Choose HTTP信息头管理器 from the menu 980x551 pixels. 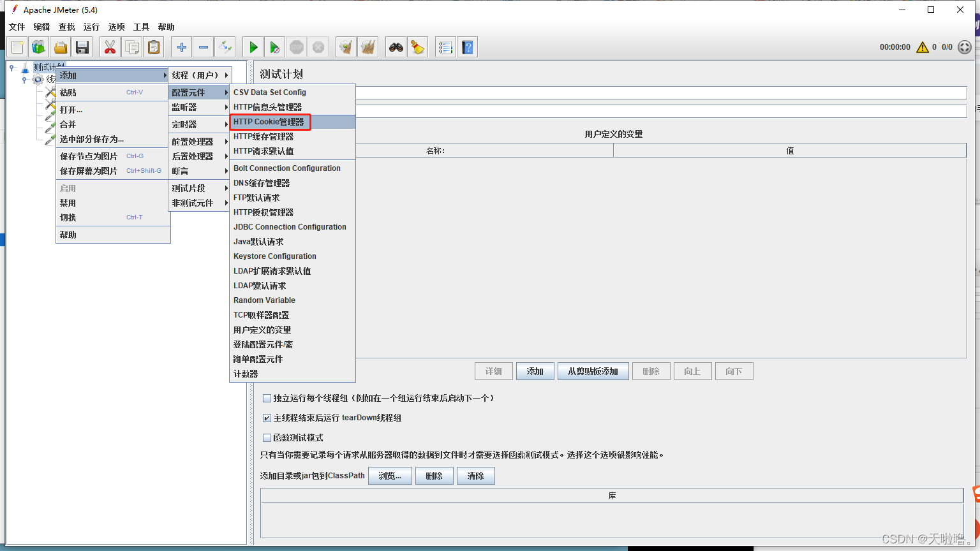tap(292, 107)
